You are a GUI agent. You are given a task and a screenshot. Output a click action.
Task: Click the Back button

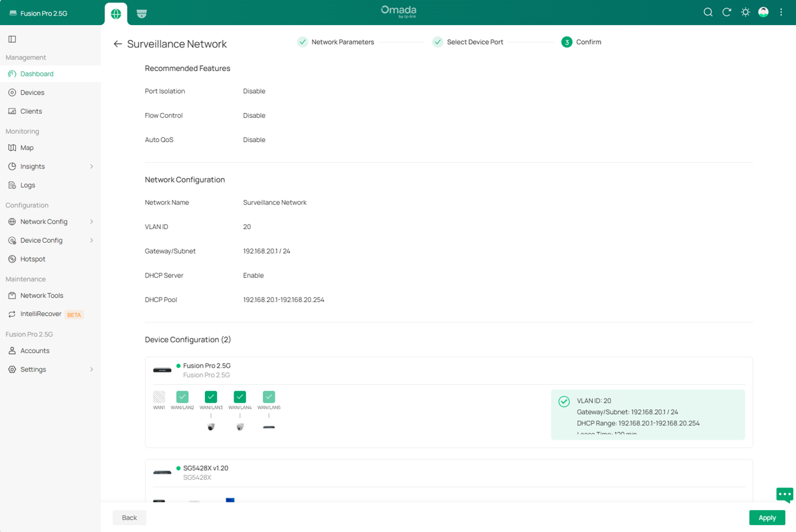[x=129, y=518]
